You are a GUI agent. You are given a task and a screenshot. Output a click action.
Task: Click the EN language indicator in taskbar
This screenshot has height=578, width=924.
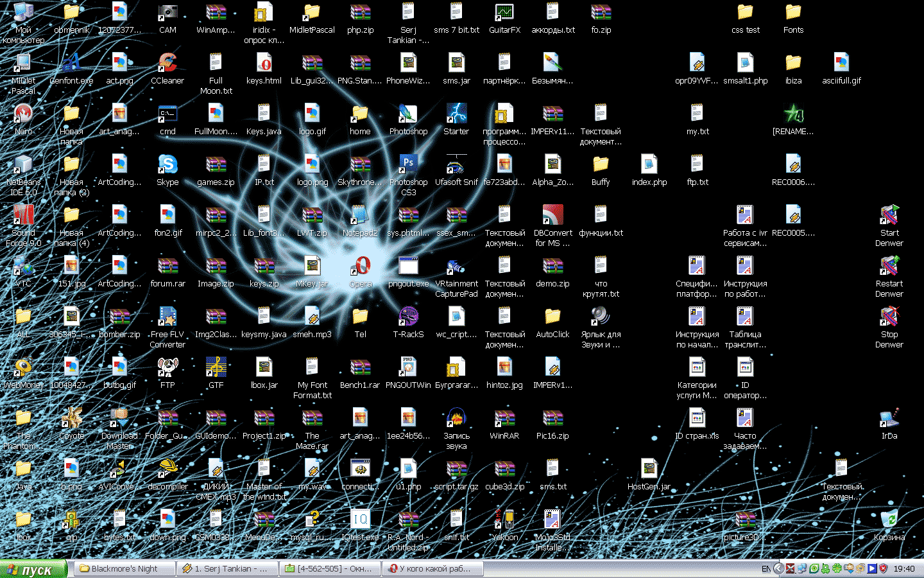point(766,569)
